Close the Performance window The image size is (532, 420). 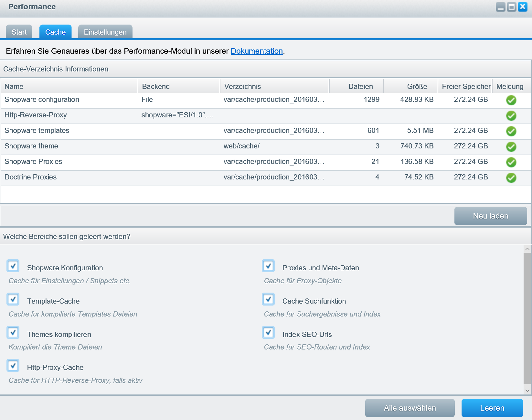click(x=523, y=7)
